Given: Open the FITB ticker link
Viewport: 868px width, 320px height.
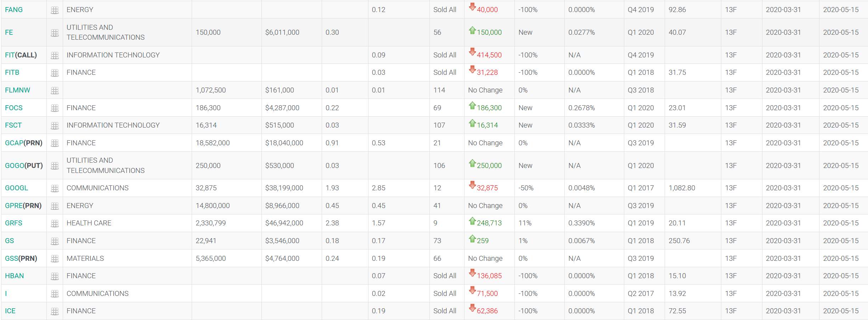Looking at the screenshot, I should [12, 73].
